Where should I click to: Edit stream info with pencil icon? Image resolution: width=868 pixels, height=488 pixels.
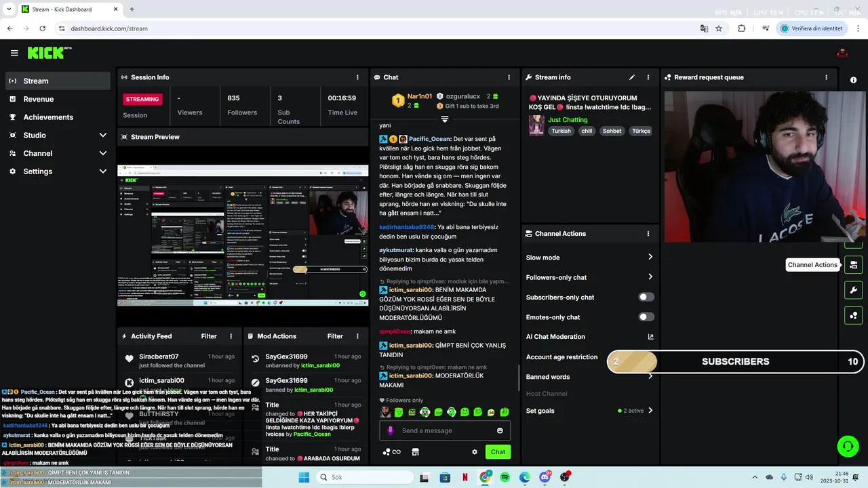(x=632, y=77)
